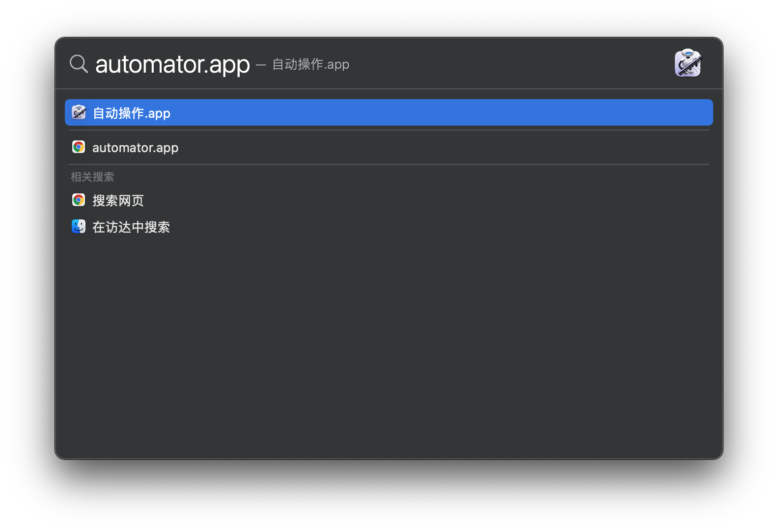Click the gray 自动操作.app completion hint
The image size is (778, 532).
point(311,64)
